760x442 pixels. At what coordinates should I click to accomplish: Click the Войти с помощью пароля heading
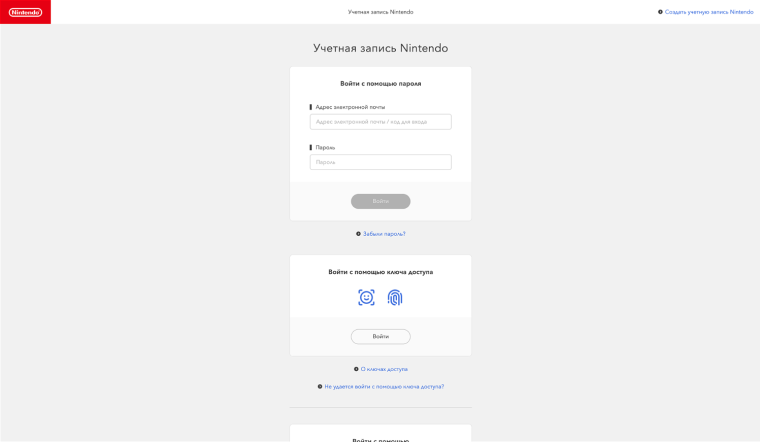(x=380, y=84)
